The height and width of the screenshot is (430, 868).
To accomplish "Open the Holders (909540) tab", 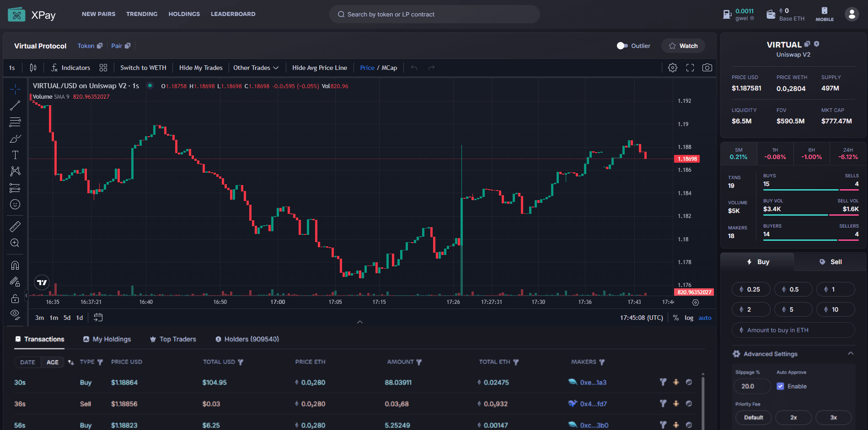I will click(247, 339).
